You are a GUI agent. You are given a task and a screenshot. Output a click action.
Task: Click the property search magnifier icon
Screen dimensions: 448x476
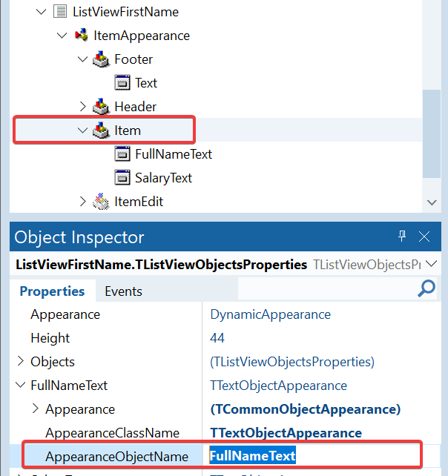coord(426,288)
